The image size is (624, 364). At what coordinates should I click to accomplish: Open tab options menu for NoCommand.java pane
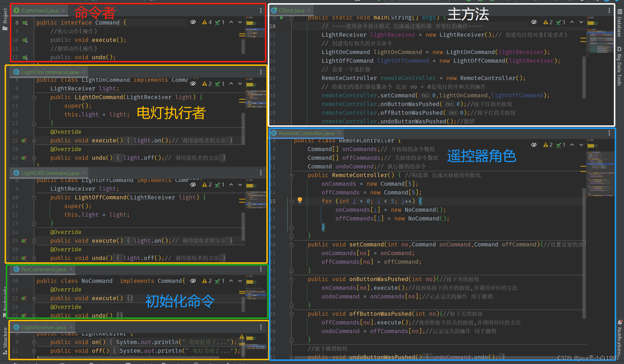[261, 269]
